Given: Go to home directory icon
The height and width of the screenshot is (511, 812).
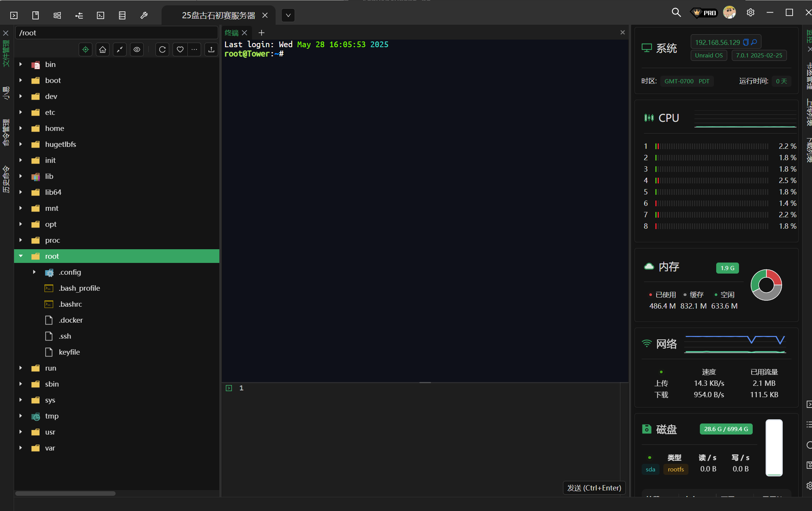Looking at the screenshot, I should coord(103,49).
